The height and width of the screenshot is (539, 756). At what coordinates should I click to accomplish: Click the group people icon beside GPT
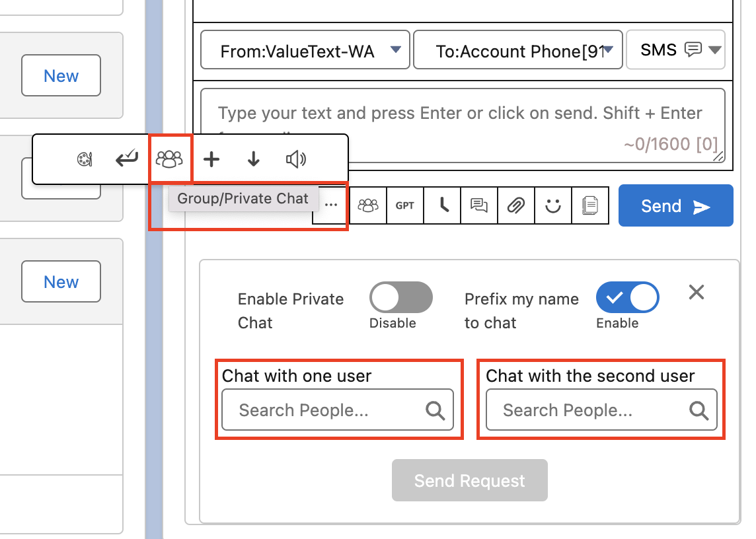pyautogui.click(x=368, y=205)
